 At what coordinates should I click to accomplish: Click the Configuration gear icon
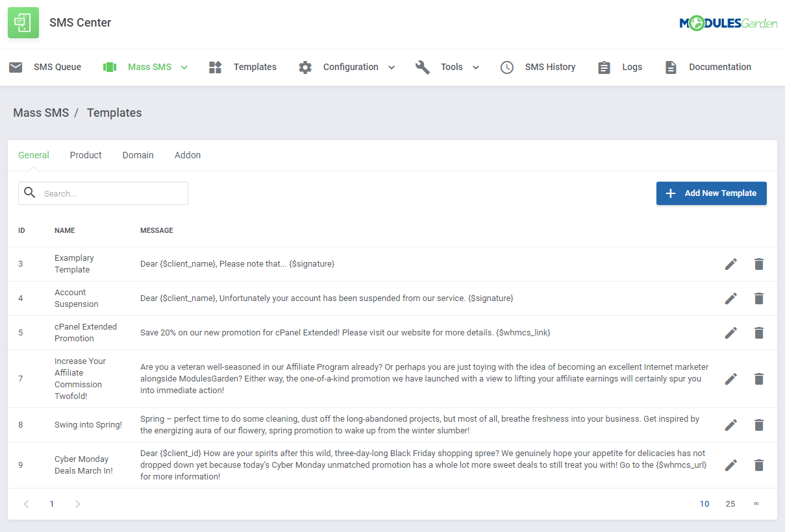305,66
